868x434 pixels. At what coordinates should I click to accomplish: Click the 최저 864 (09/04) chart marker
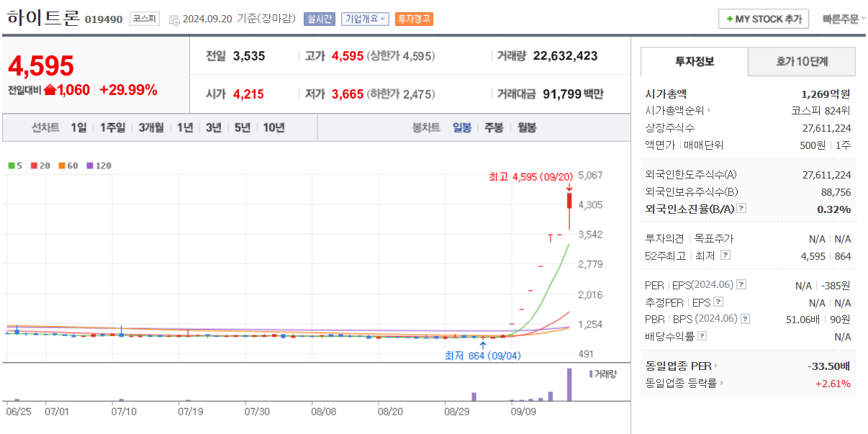pyautogui.click(x=482, y=356)
